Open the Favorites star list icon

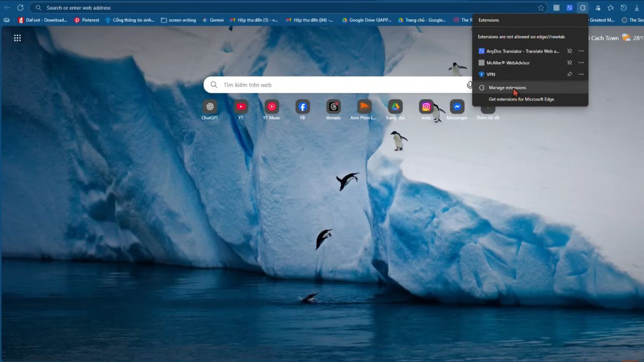pos(610,8)
